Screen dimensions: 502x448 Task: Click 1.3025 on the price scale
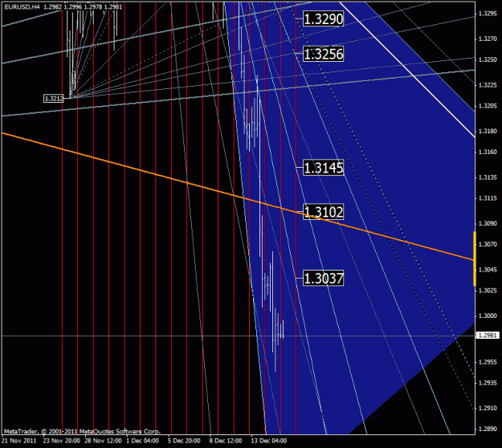(x=488, y=291)
